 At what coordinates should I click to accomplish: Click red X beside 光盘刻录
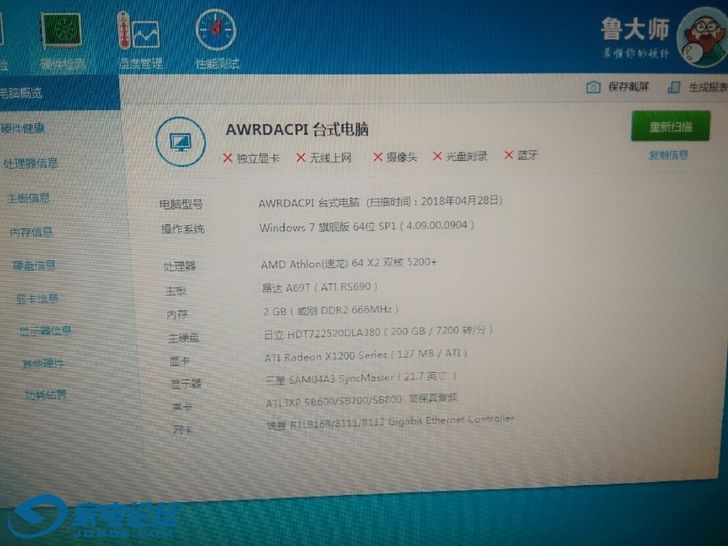(437, 156)
